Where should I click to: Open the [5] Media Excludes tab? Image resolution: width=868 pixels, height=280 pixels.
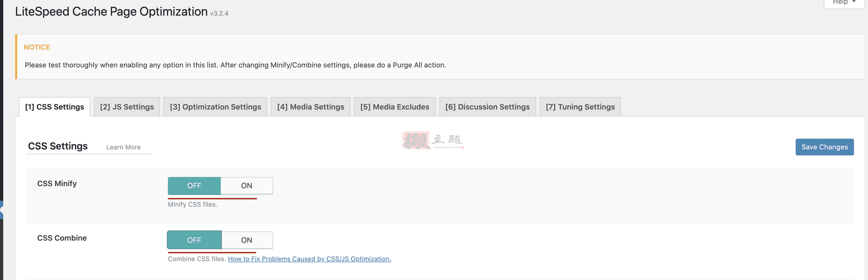click(395, 107)
